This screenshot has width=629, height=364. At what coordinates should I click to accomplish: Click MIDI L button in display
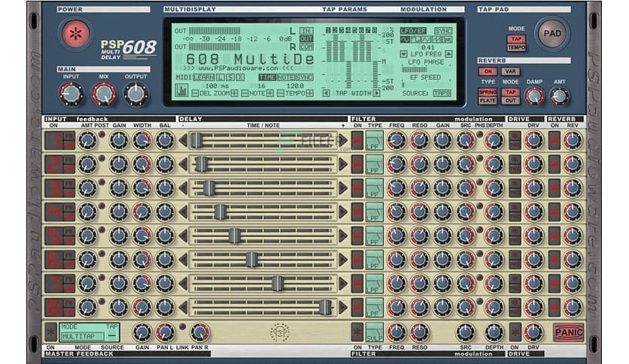point(221,77)
